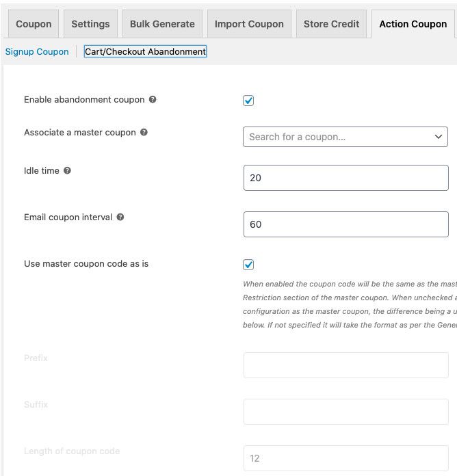Click the Suffix text field
Screen dimensions: 457x476
pos(345,412)
